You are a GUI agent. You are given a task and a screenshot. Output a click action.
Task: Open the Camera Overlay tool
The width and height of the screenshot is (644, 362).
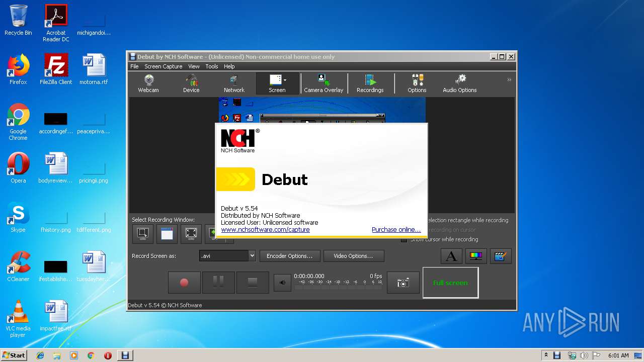[324, 83]
